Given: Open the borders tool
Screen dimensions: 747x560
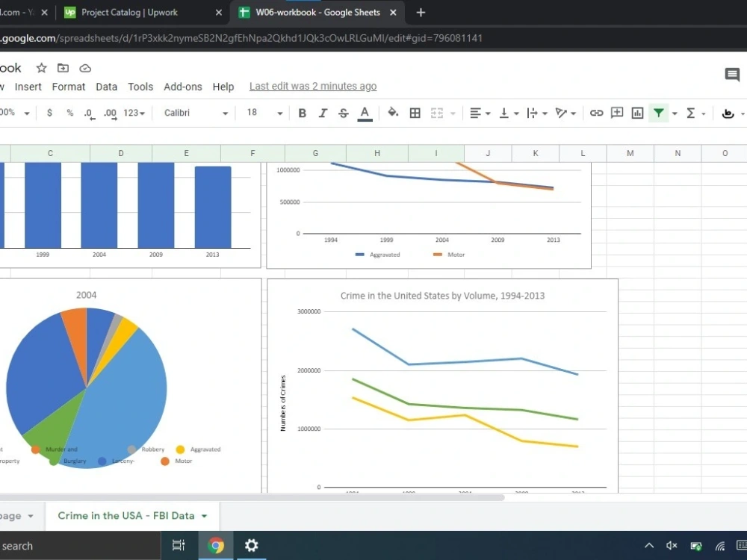Looking at the screenshot, I should (x=415, y=113).
